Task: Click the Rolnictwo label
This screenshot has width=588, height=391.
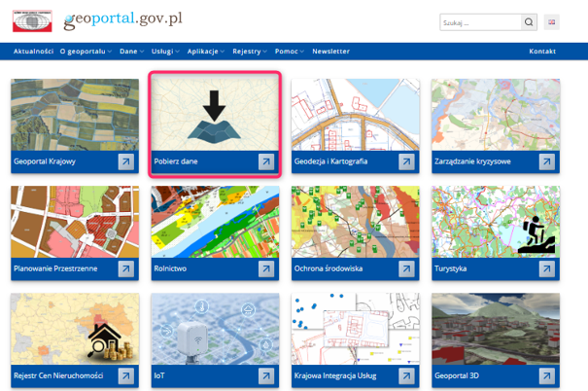Action: click(x=170, y=268)
